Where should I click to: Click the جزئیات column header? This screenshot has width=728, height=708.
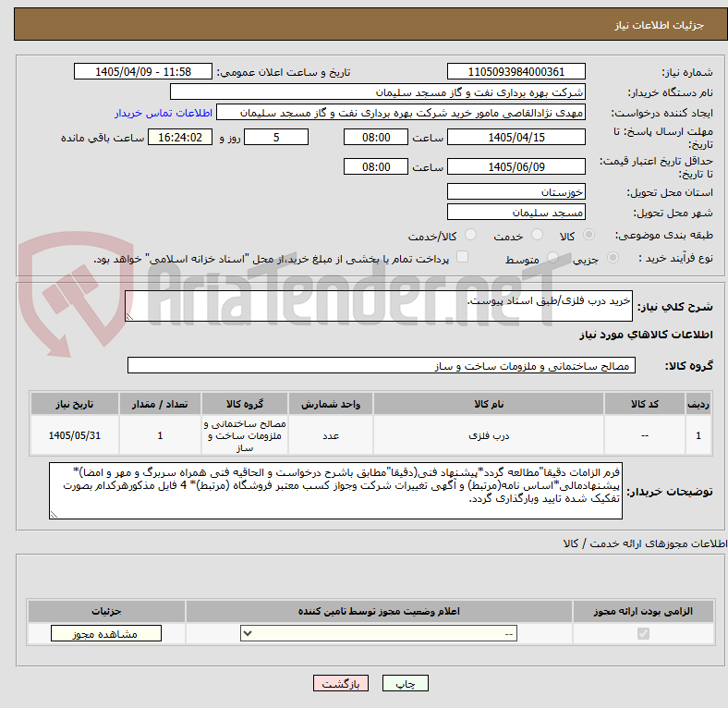point(106,611)
